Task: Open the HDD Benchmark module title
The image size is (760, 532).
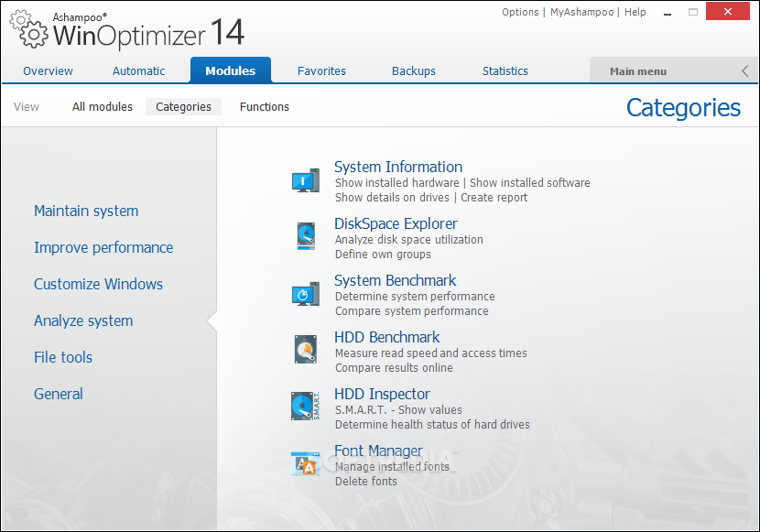Action: tap(386, 337)
